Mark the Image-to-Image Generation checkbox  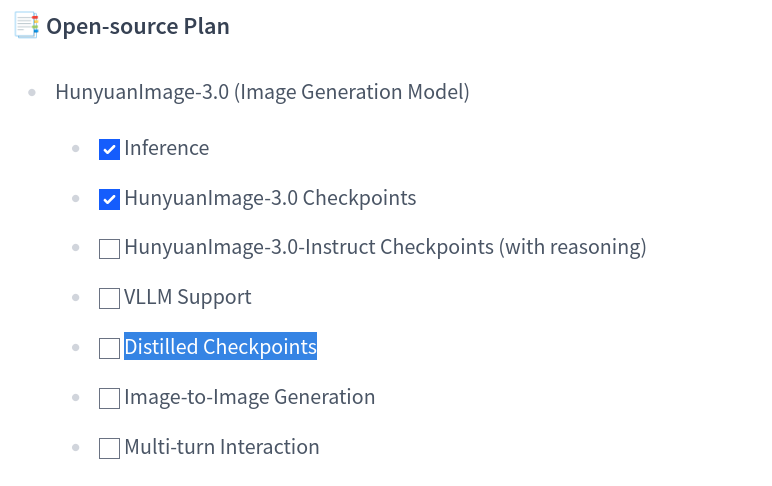click(109, 399)
